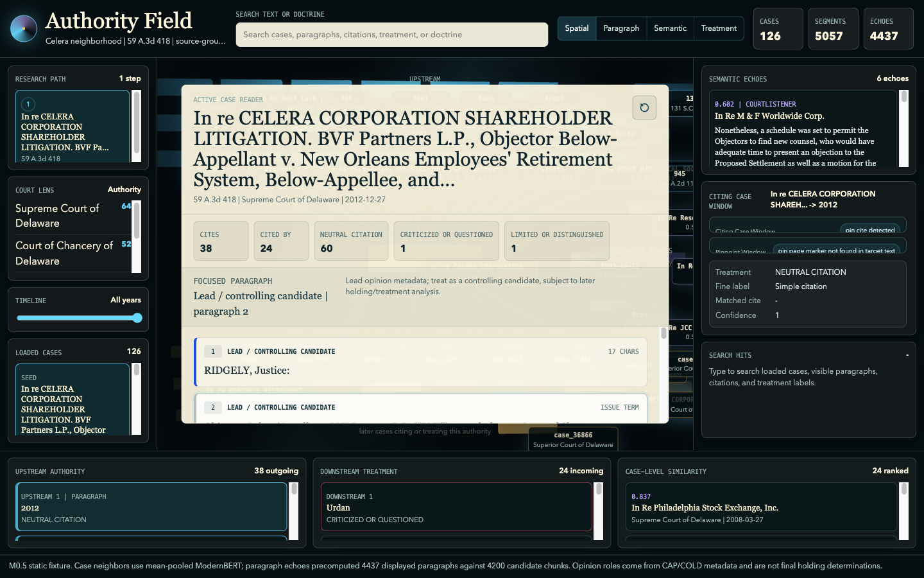Click the 'All years' timeline label

point(126,300)
